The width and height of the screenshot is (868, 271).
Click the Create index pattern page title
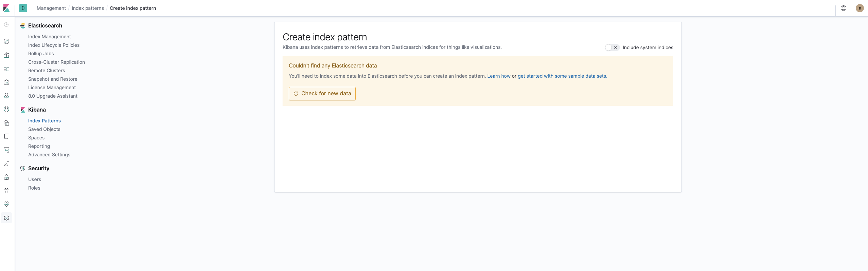(325, 37)
